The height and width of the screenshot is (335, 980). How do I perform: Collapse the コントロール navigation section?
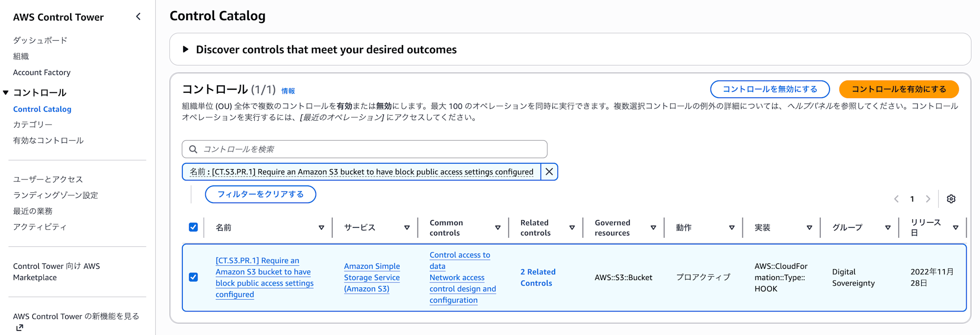tap(6, 92)
